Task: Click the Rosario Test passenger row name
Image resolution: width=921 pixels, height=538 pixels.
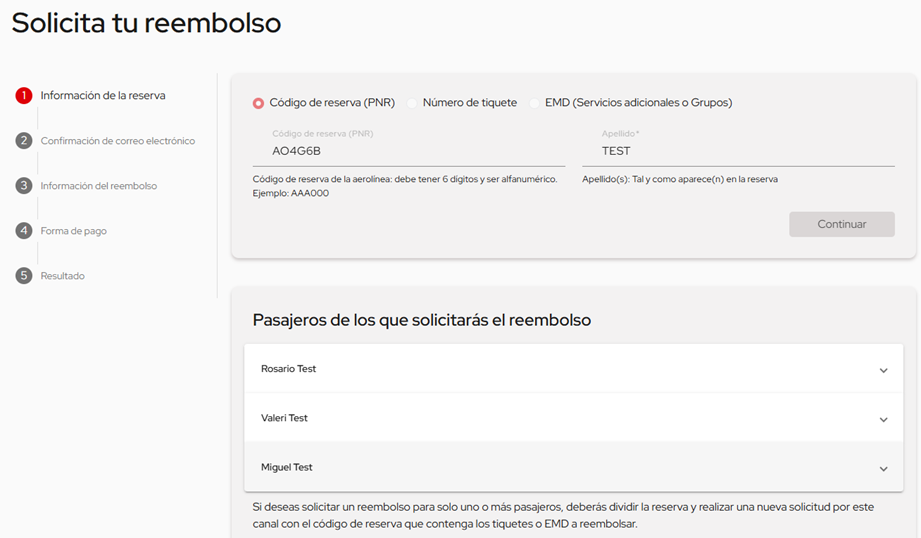Action: click(289, 369)
